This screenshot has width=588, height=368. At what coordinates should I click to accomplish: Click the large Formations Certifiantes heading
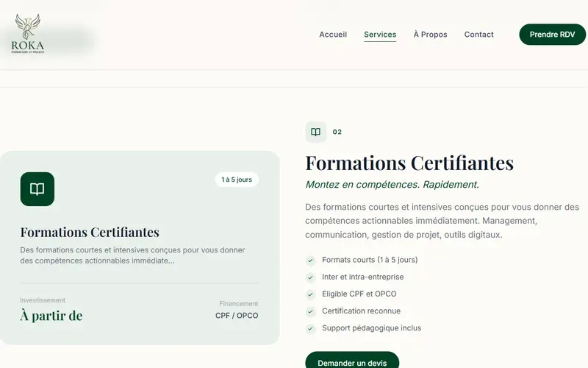[409, 163]
